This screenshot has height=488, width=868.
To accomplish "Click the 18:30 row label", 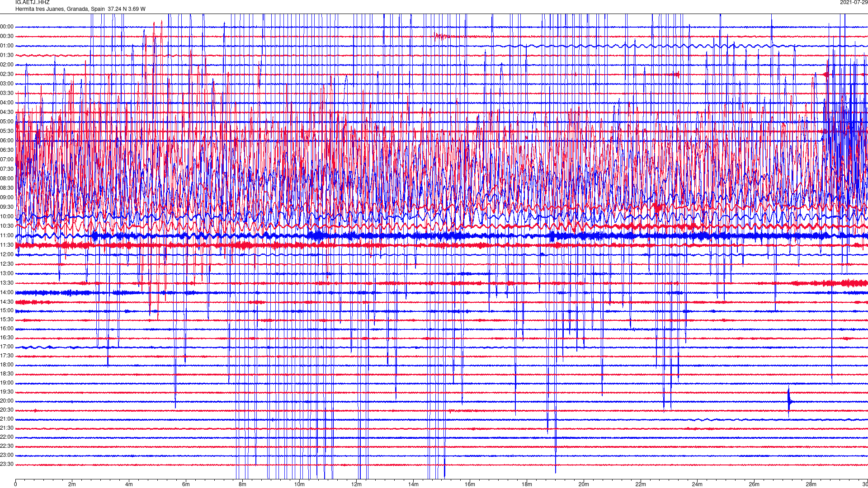I will [x=7, y=374].
